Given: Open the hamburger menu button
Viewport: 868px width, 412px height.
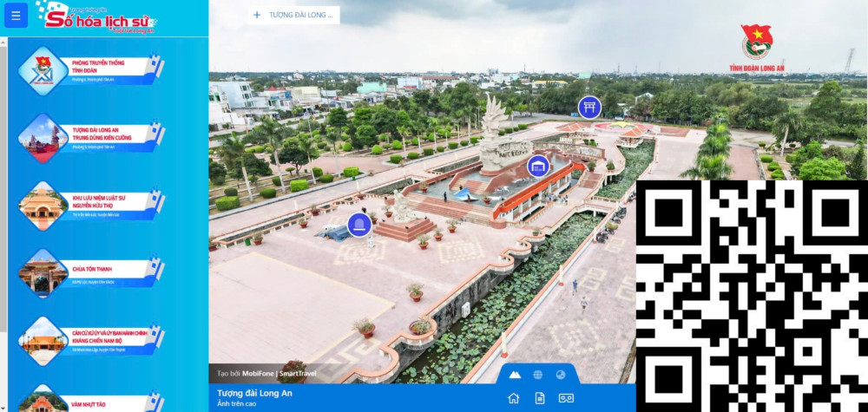Looking at the screenshot, I should 16,16.
